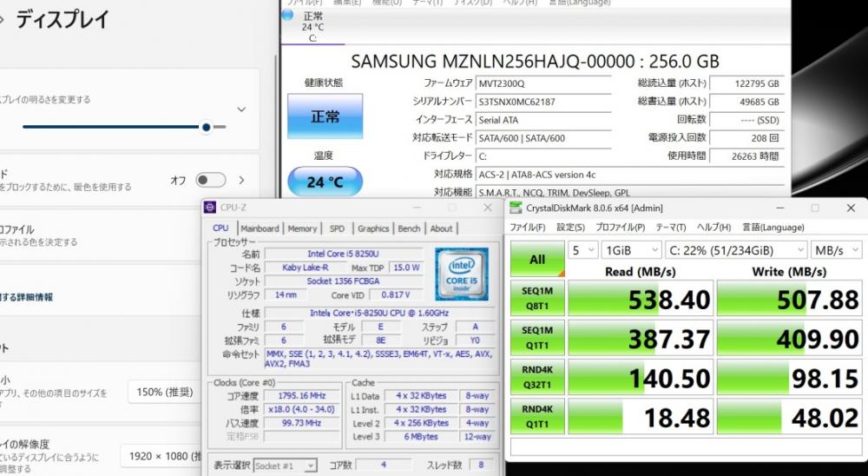Run the RND4K Q1T1 test

[537, 416]
